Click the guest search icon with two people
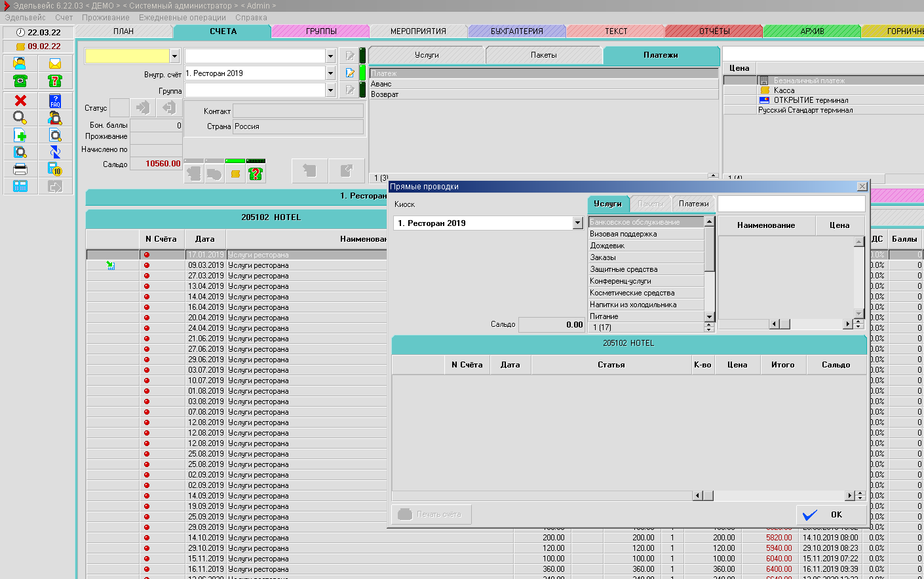Screen dimensions: 924x579 (x=55, y=118)
